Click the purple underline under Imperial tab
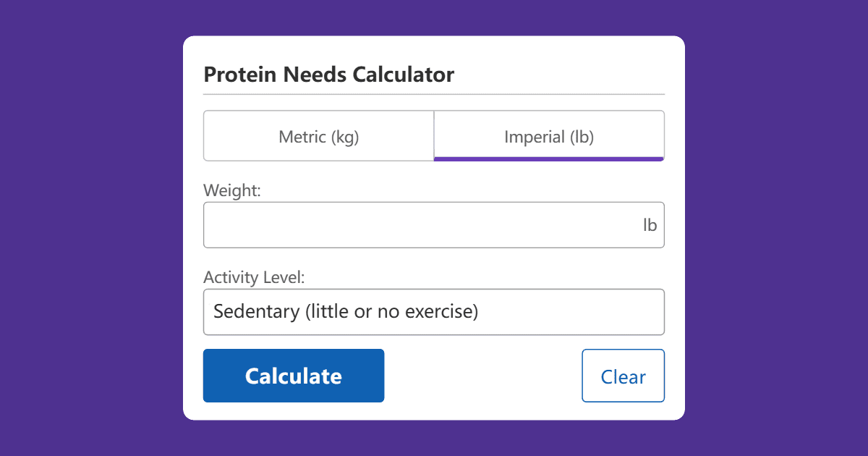The width and height of the screenshot is (868, 456). click(x=548, y=159)
